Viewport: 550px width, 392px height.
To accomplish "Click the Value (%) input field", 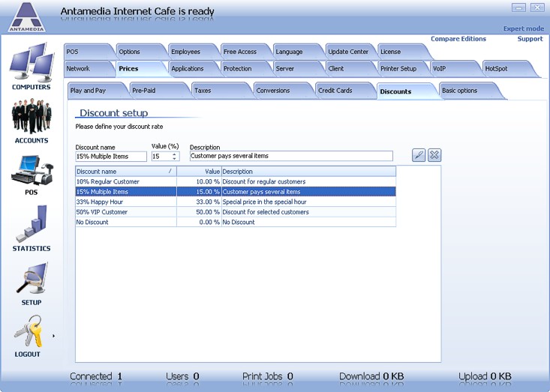I will (x=162, y=156).
